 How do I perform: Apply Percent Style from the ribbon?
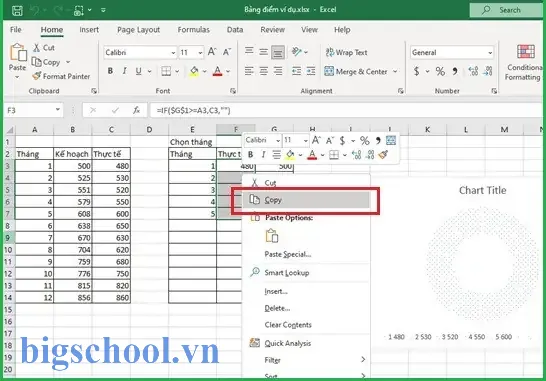tap(440, 71)
